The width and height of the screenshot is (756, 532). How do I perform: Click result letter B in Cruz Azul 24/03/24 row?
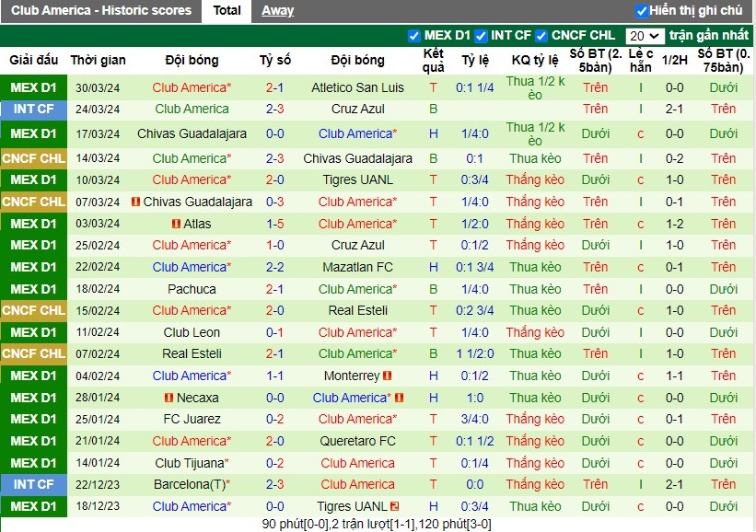434,109
